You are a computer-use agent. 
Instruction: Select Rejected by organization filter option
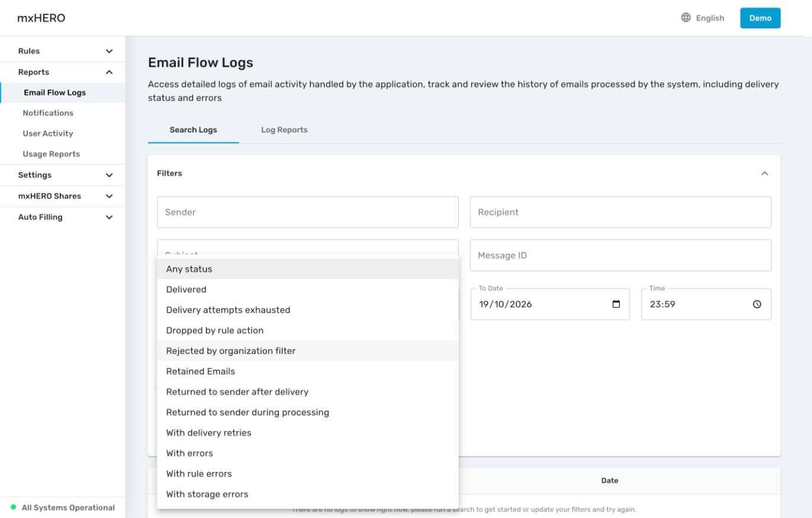click(x=308, y=351)
